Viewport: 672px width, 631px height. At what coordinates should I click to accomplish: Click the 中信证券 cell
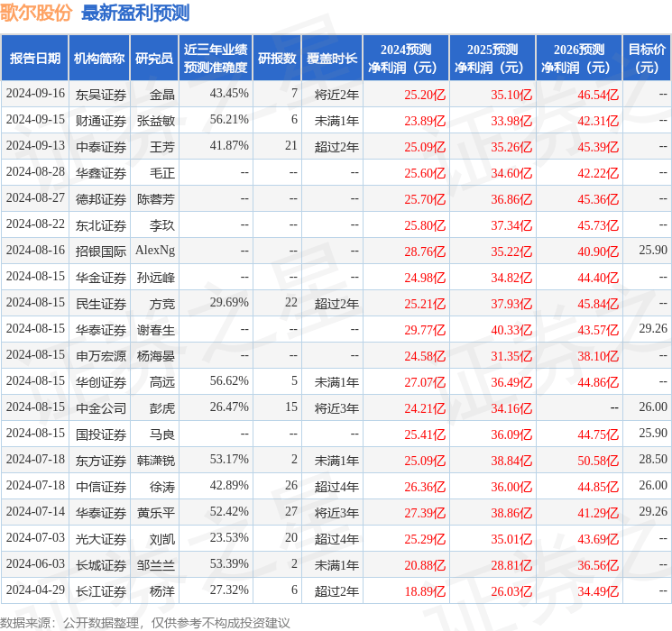101,487
